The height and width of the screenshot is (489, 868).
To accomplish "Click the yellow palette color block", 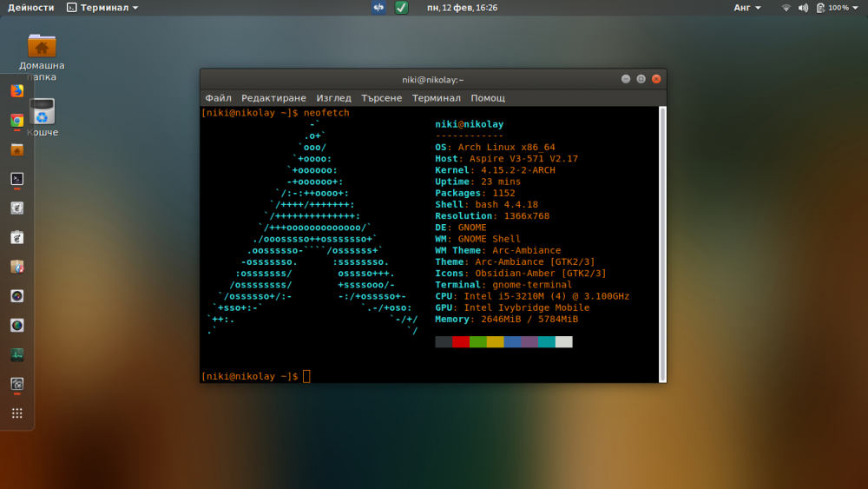I will tap(495, 341).
